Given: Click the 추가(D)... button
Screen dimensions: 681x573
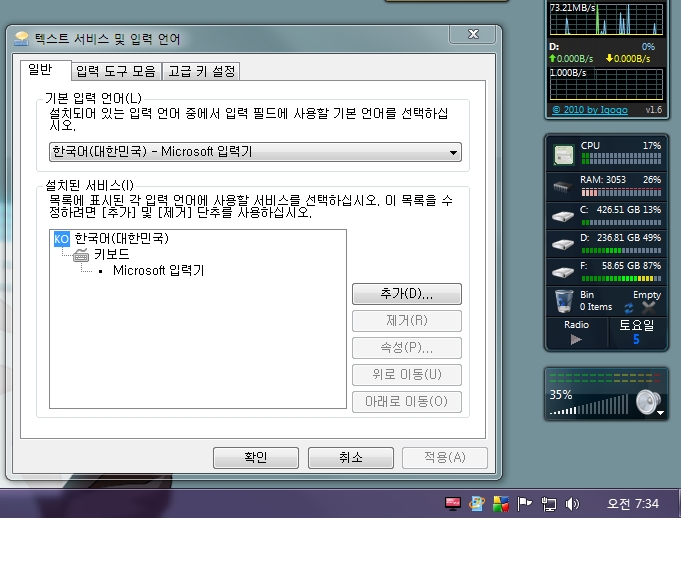Looking at the screenshot, I should [x=407, y=294].
